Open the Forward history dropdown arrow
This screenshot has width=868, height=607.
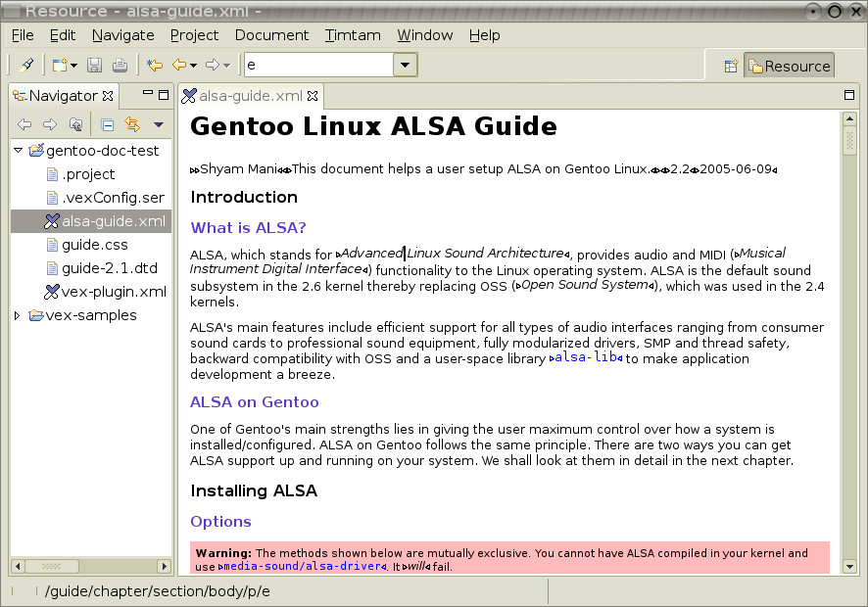pos(226,66)
